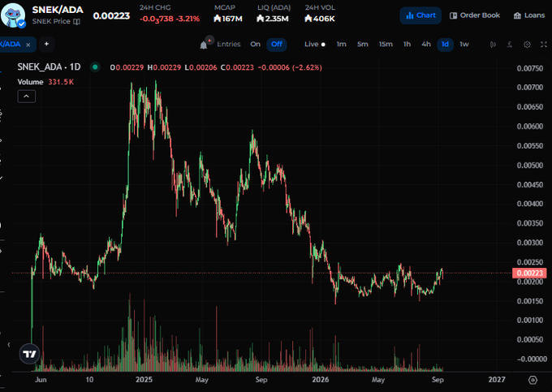This screenshot has width=552, height=392.
Task: Add a new chart tab with plus
Action: click(x=46, y=44)
